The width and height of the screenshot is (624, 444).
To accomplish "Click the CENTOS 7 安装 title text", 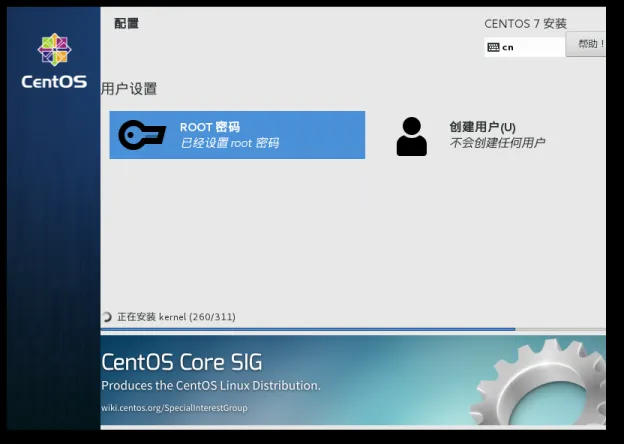I will coord(525,24).
